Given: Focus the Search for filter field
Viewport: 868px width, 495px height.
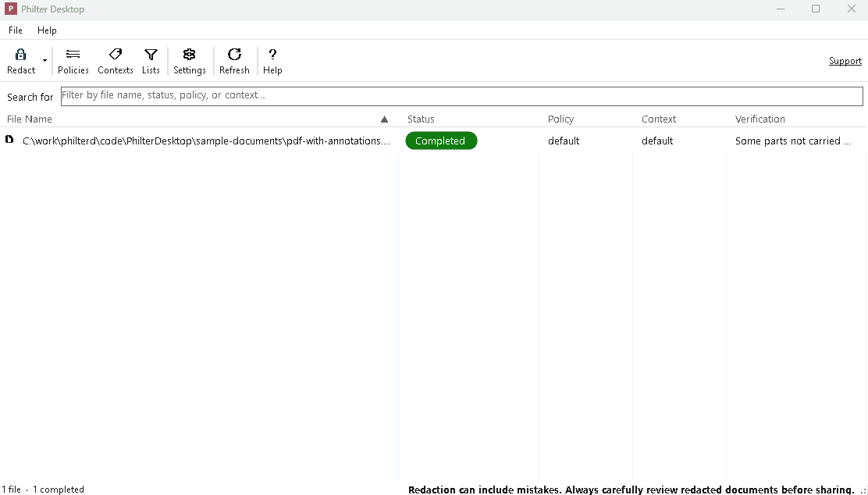Looking at the screenshot, I should click(461, 96).
